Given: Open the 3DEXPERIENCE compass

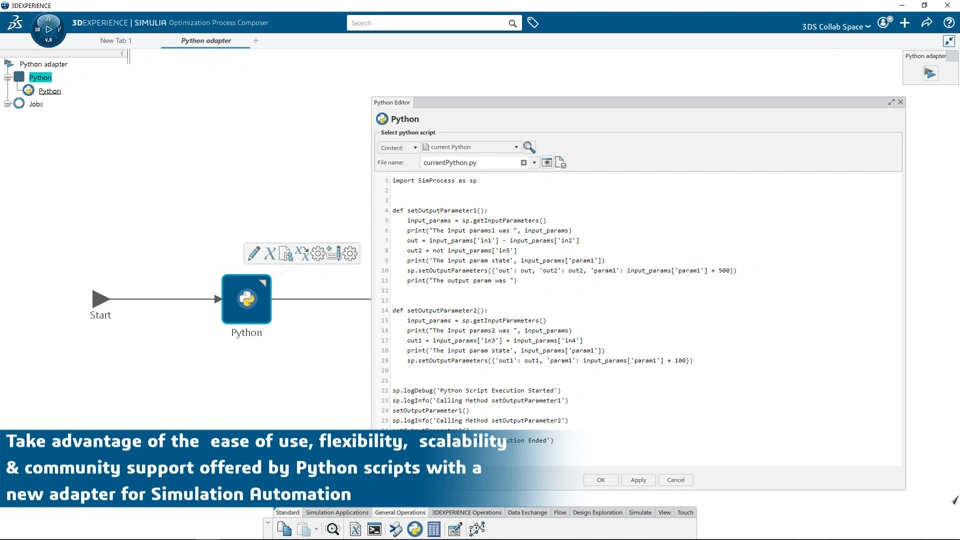Looking at the screenshot, I should click(x=48, y=29).
